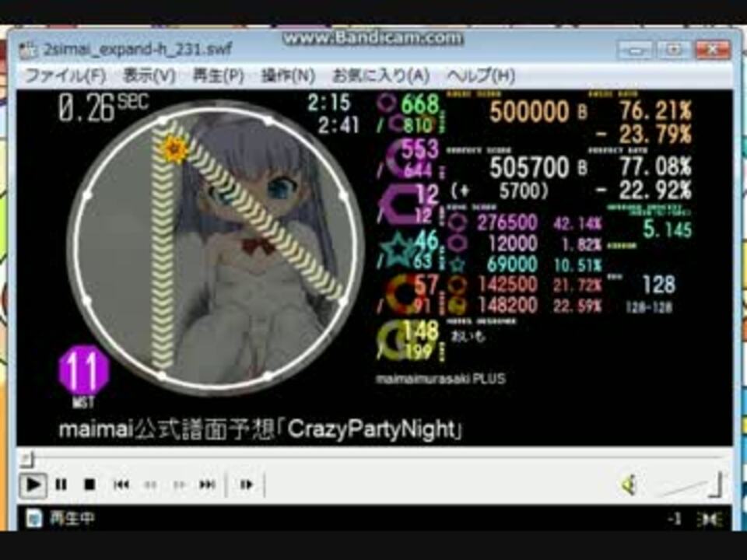Pause playback with the pause button

pyautogui.click(x=61, y=485)
